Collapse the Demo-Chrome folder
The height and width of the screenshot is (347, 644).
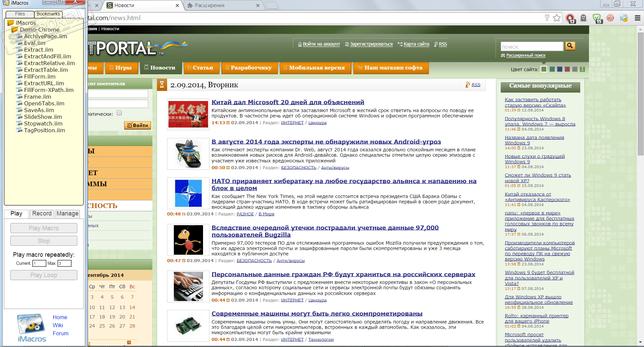coord(14,30)
